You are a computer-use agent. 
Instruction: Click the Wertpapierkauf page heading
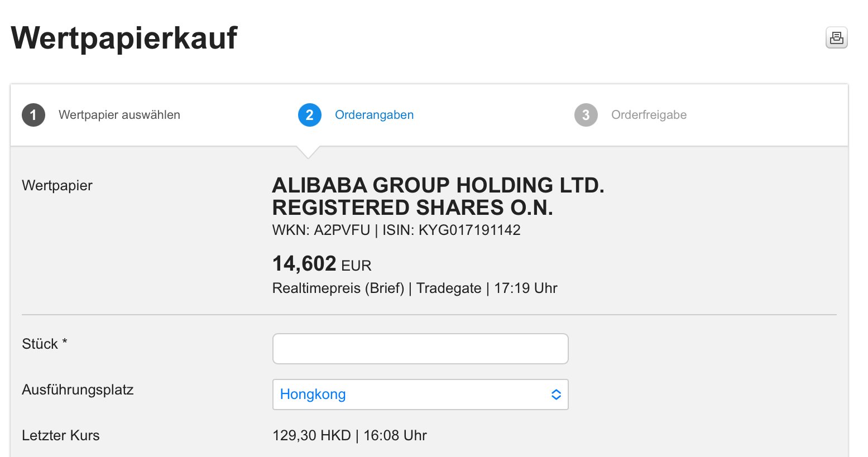(x=124, y=38)
